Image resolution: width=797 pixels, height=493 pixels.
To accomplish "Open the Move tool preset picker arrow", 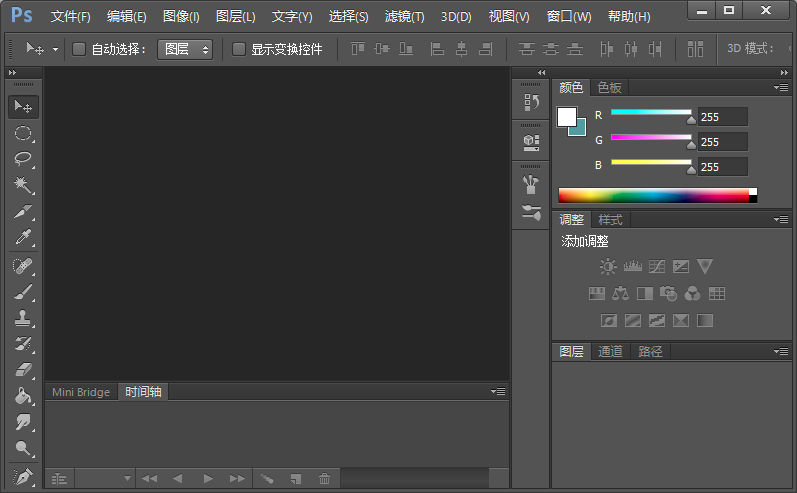I will 55,50.
